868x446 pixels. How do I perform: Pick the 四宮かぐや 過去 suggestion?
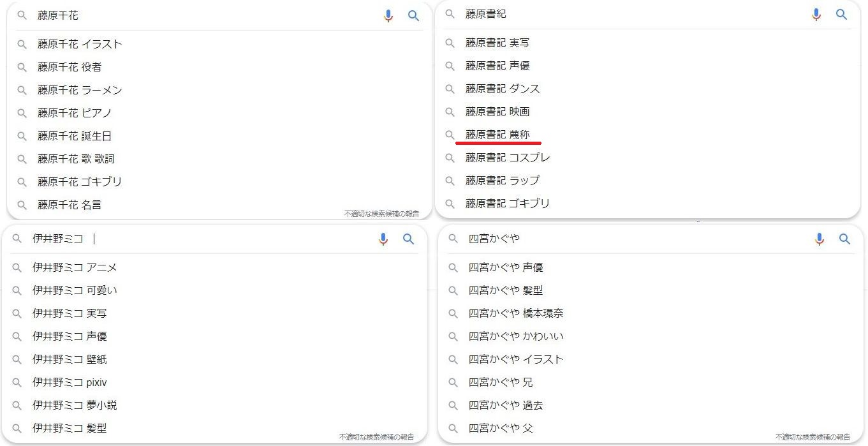point(506,405)
